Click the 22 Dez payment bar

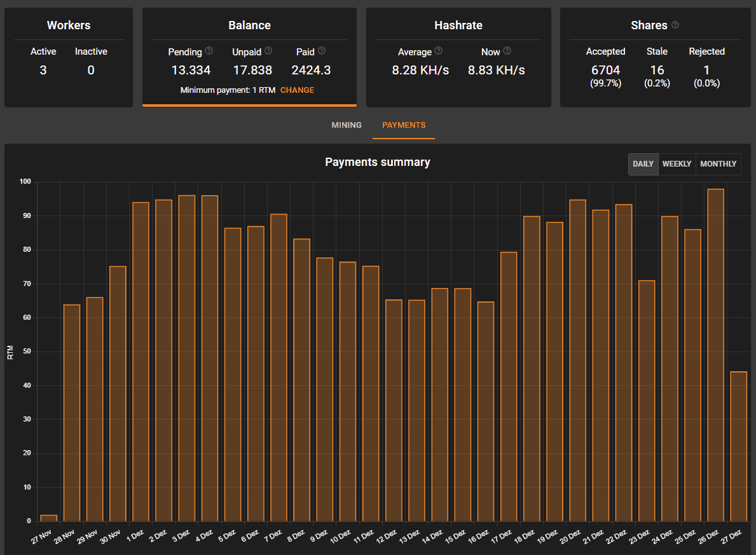pos(624,362)
